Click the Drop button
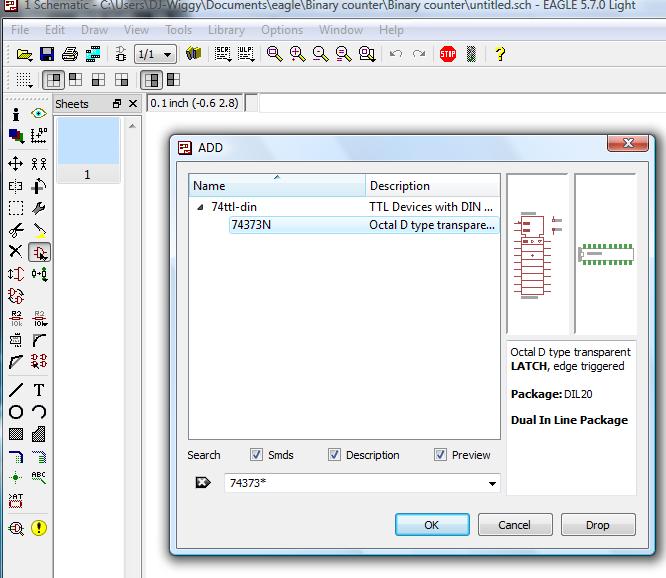Screen dimensions: 666x578 598,525
